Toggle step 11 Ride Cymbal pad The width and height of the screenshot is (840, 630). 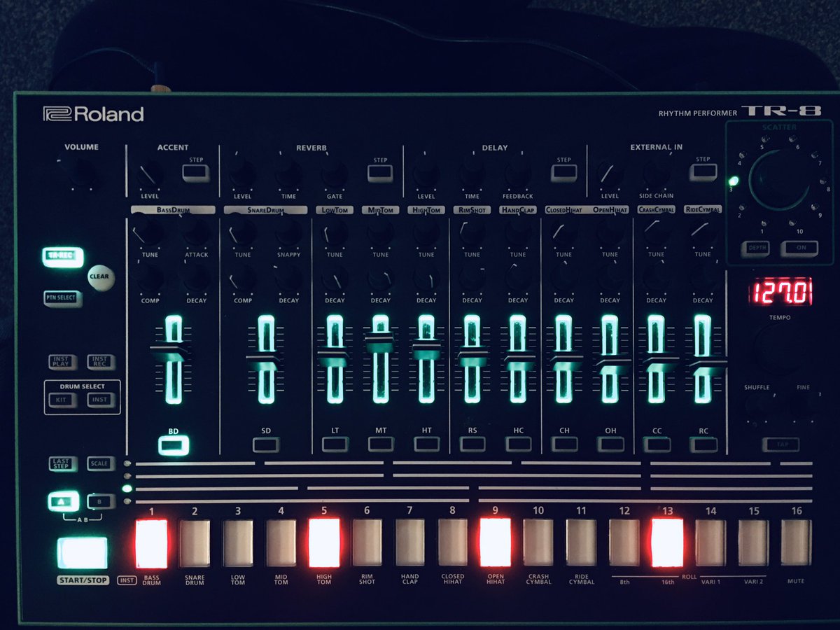coord(581,543)
